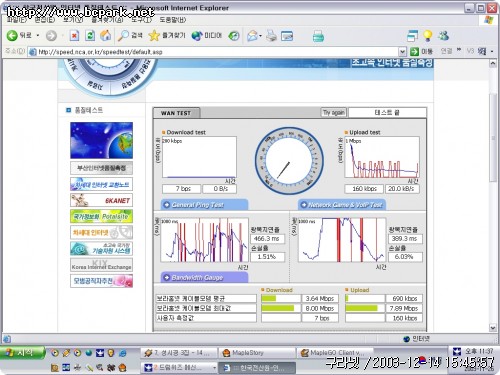Open the Search magnifier toolbar button

click(x=130, y=35)
